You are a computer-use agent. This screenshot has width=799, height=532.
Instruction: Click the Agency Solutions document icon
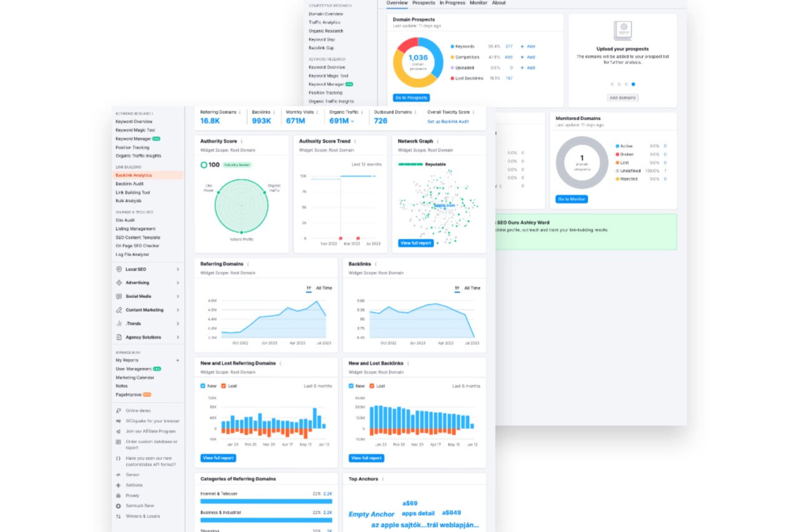click(x=119, y=337)
